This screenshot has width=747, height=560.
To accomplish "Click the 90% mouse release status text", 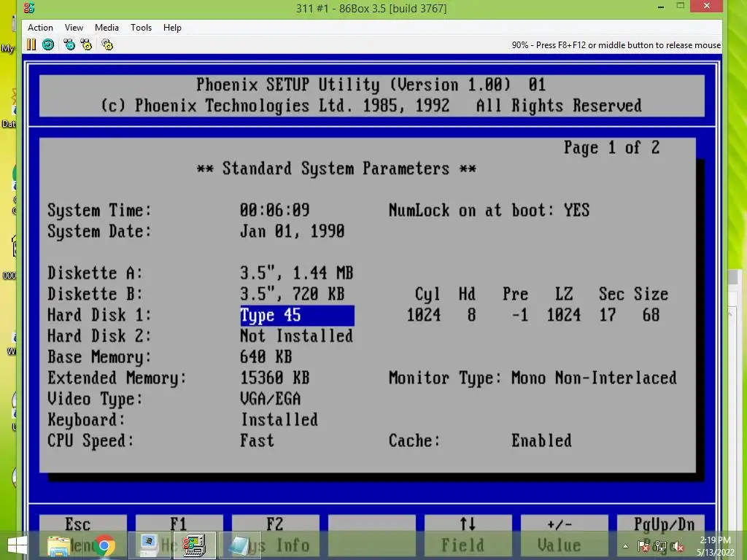I will click(616, 45).
